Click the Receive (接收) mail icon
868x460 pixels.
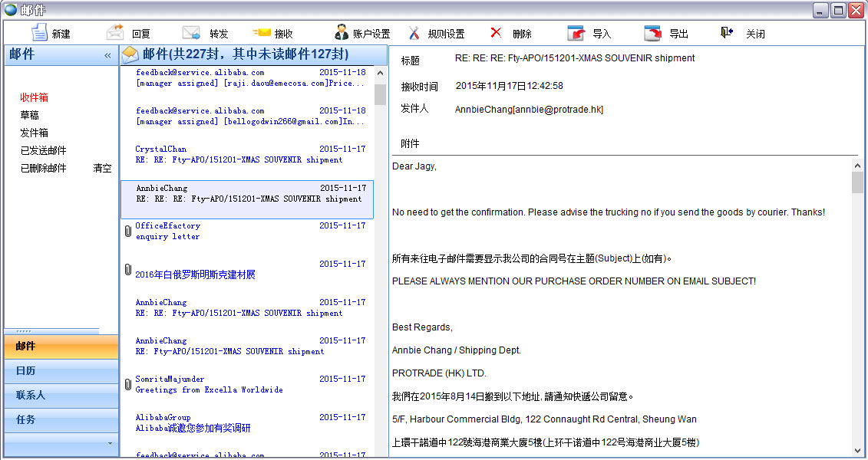(262, 33)
